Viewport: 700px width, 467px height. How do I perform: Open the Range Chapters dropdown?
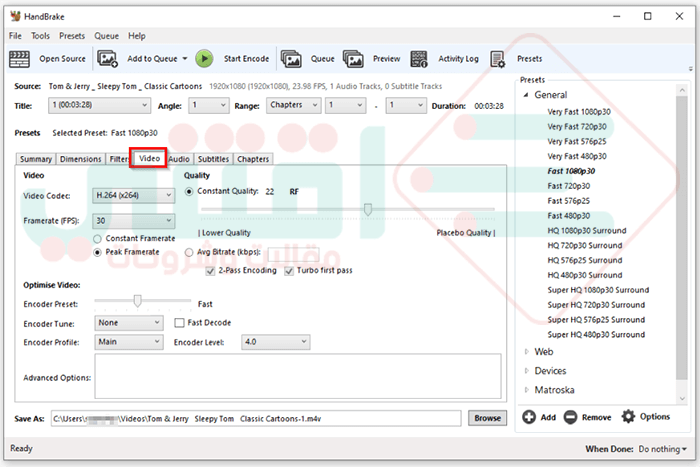294,105
